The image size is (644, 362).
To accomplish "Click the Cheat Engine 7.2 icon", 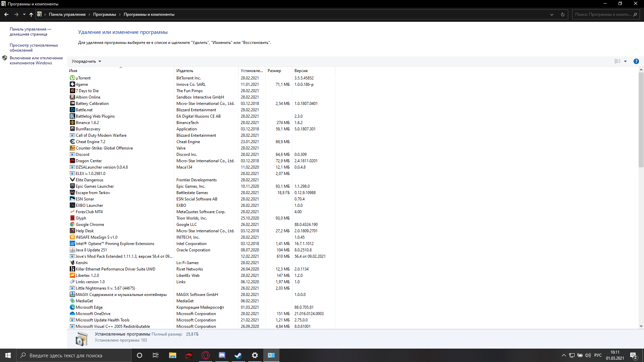I will pyautogui.click(x=72, y=142).
